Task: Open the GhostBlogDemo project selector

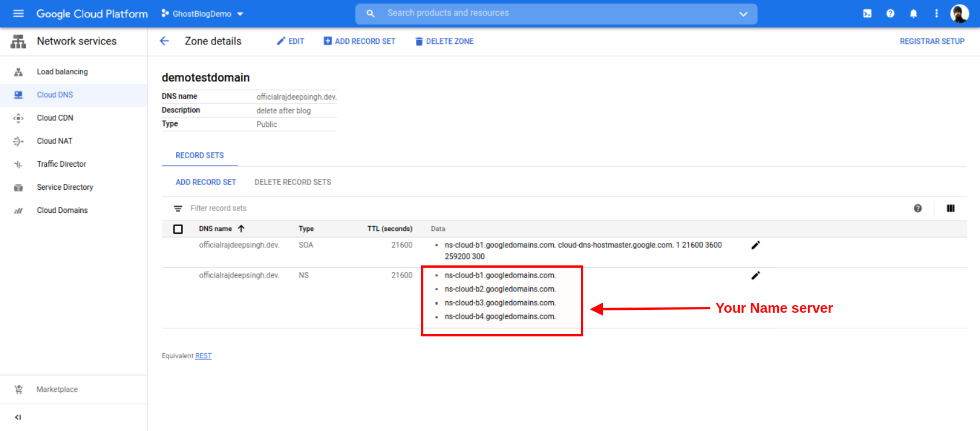Action: [x=203, y=14]
